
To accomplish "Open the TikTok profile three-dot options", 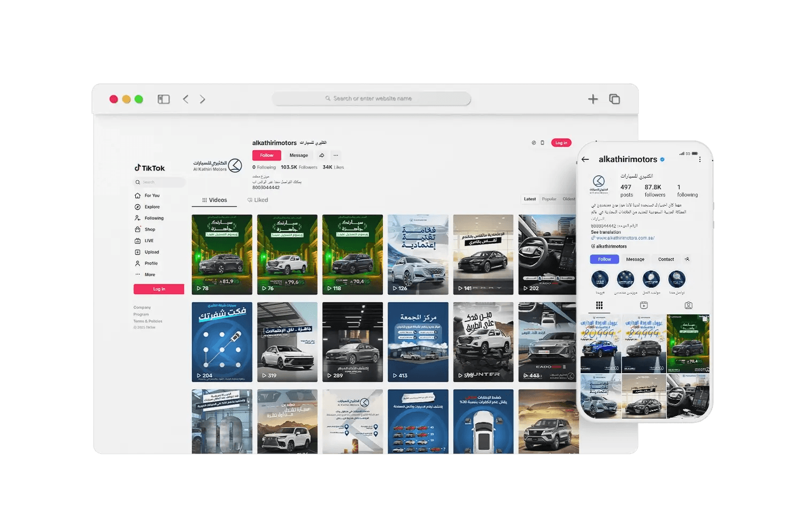I will pos(336,156).
